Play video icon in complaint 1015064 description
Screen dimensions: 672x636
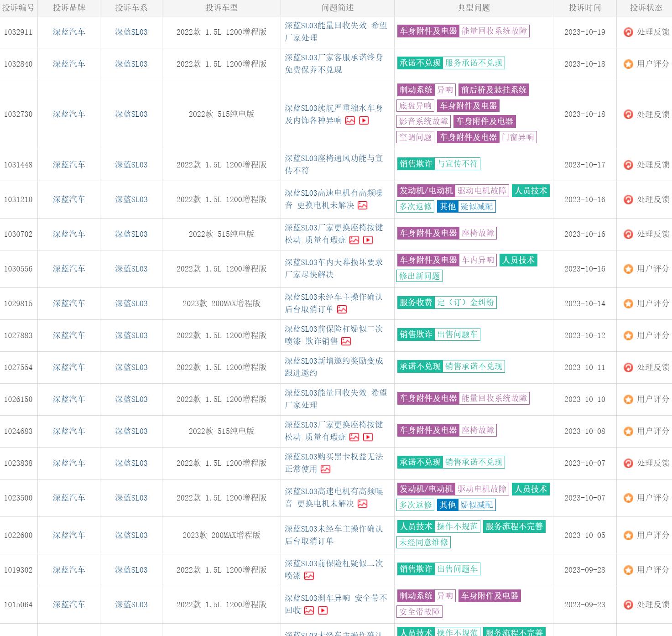click(x=323, y=610)
